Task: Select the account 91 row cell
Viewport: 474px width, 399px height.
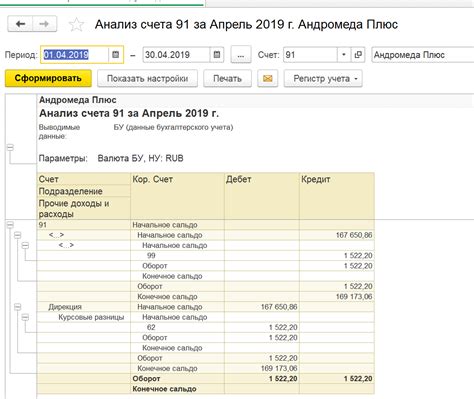Action: [x=84, y=225]
